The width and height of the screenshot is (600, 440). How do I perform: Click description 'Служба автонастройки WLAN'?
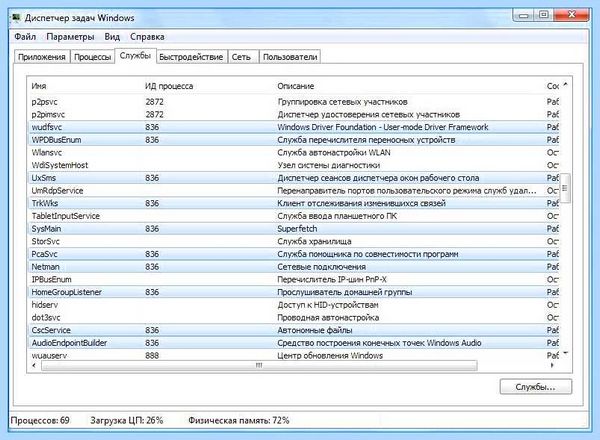334,152
